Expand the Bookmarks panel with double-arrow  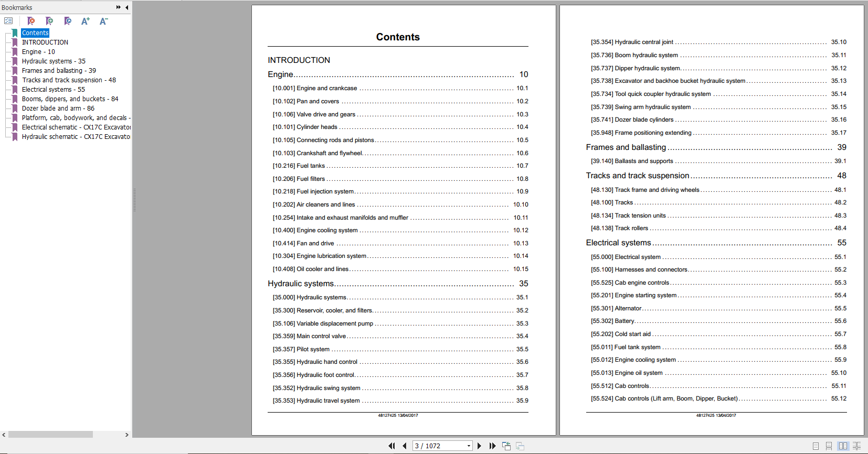119,7
